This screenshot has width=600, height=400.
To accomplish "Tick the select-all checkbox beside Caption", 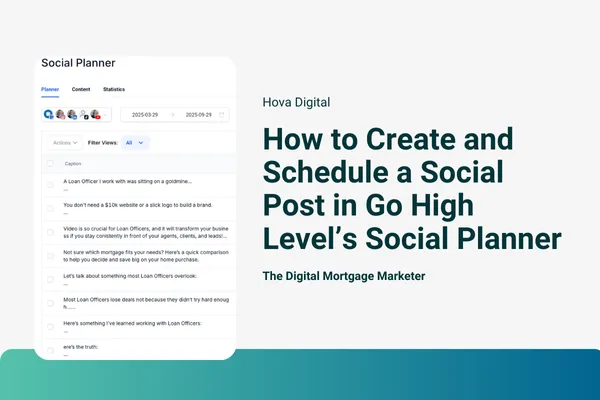I will [x=50, y=163].
